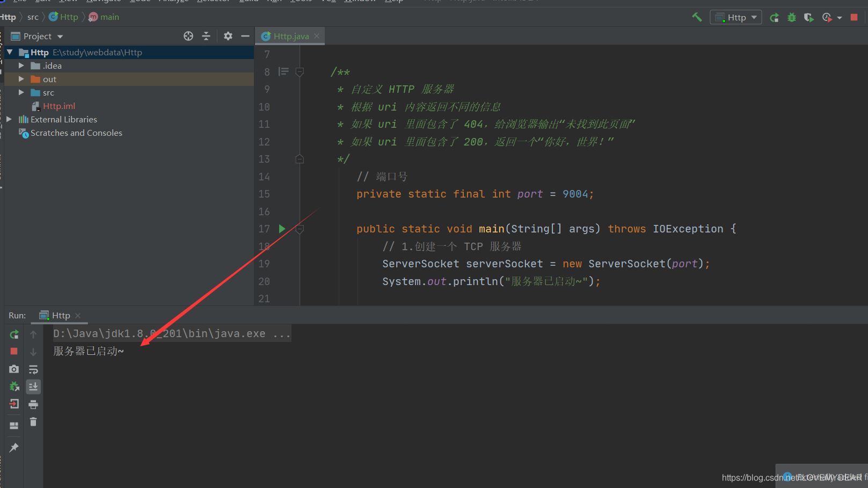
Task: Select the Http tab in Run panel
Action: [60, 315]
